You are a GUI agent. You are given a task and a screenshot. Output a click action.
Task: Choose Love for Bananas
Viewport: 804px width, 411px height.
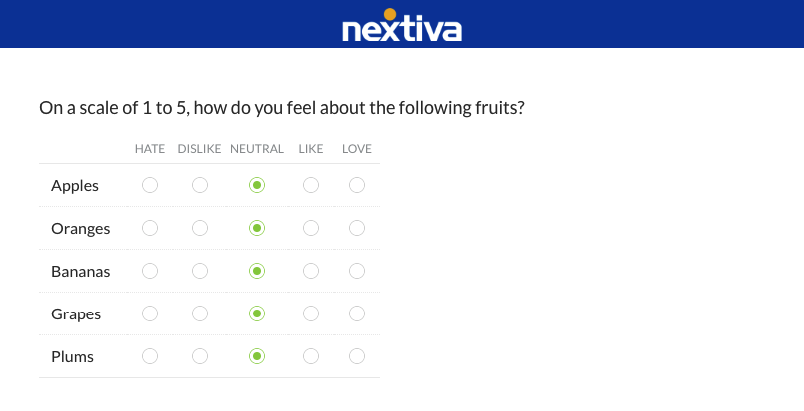point(357,271)
